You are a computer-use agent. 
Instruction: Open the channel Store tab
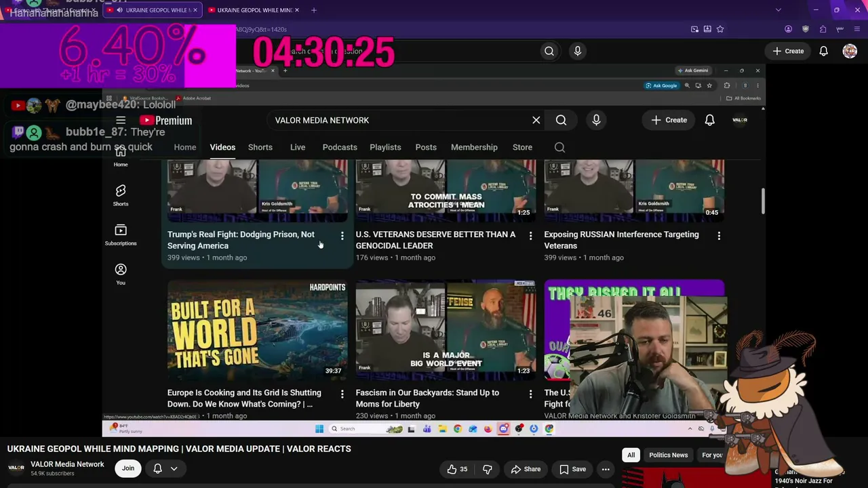[x=522, y=147]
